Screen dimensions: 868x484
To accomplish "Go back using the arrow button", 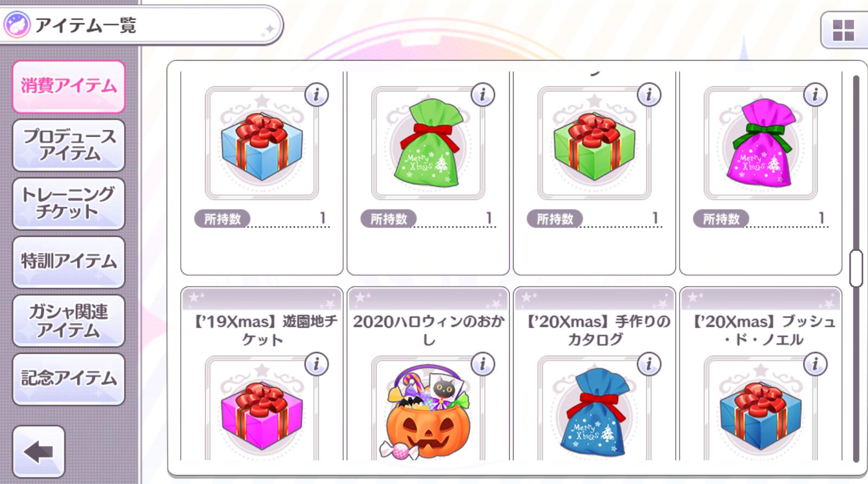I will coord(38,452).
